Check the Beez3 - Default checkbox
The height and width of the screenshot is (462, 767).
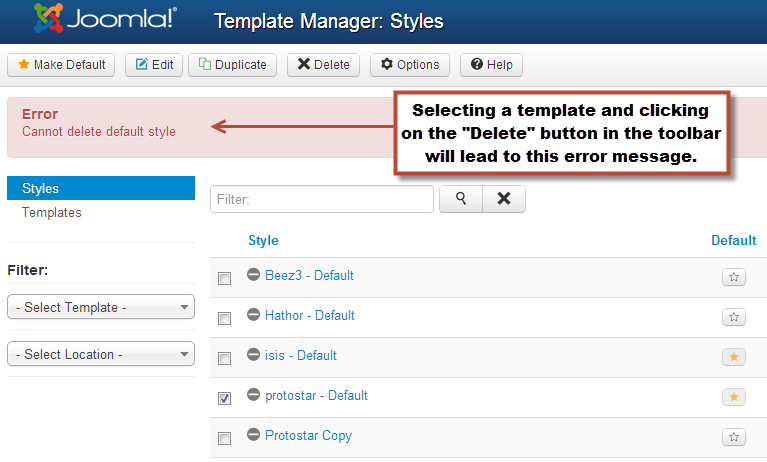pyautogui.click(x=225, y=278)
